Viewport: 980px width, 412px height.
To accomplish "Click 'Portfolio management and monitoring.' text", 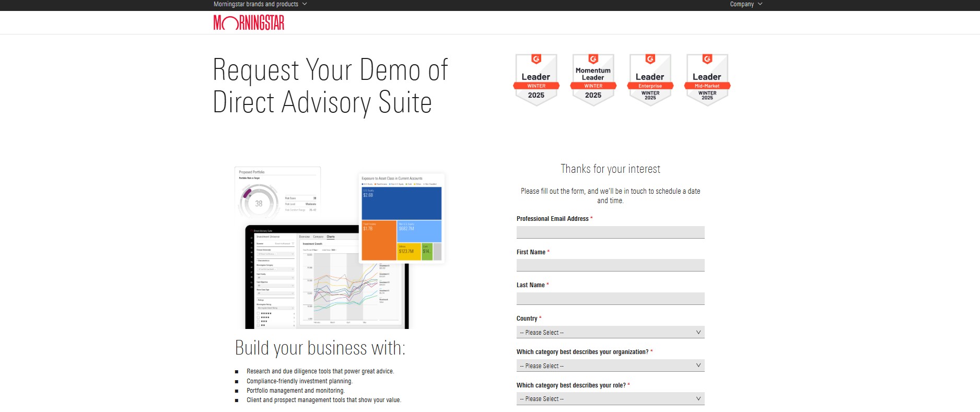I will pos(296,391).
